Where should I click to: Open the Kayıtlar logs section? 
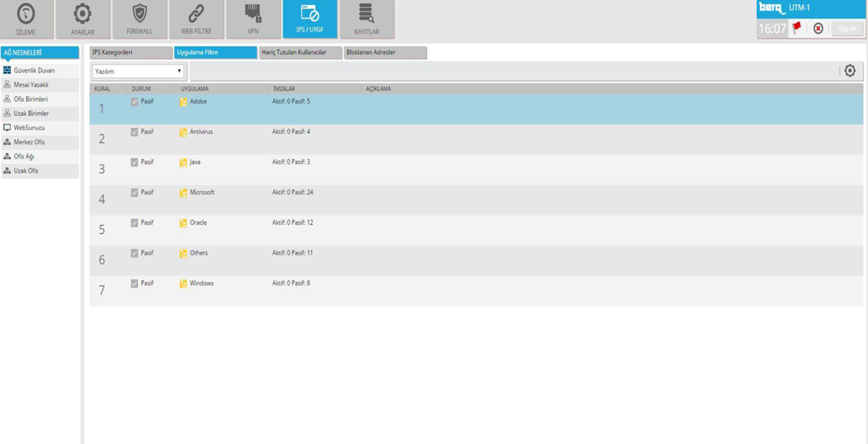[x=366, y=19]
